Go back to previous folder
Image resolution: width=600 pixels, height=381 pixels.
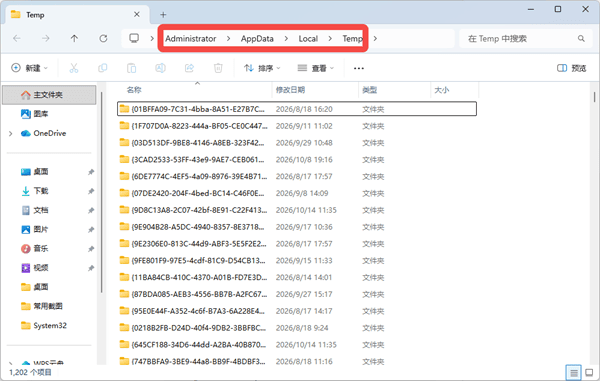coord(17,38)
